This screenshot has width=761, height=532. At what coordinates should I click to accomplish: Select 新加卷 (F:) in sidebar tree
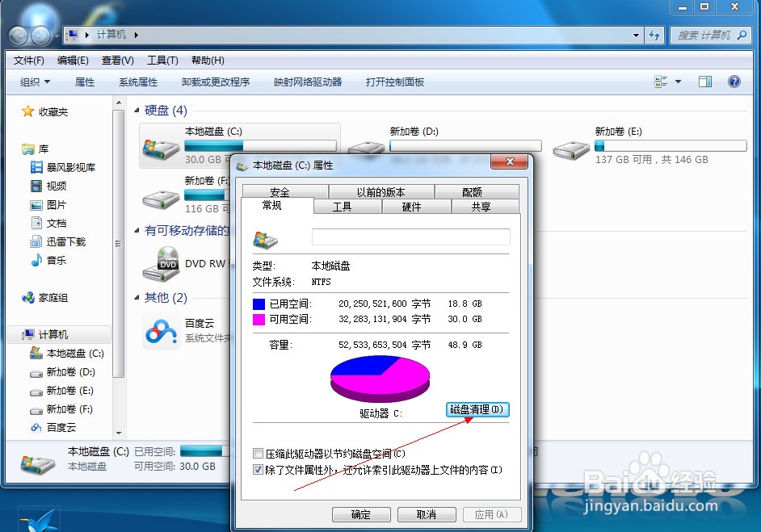click(61, 408)
